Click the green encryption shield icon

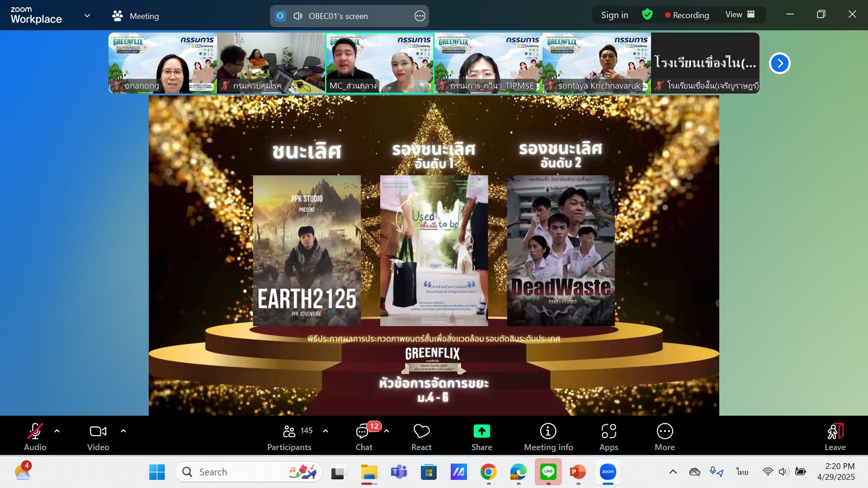pyautogui.click(x=647, y=15)
